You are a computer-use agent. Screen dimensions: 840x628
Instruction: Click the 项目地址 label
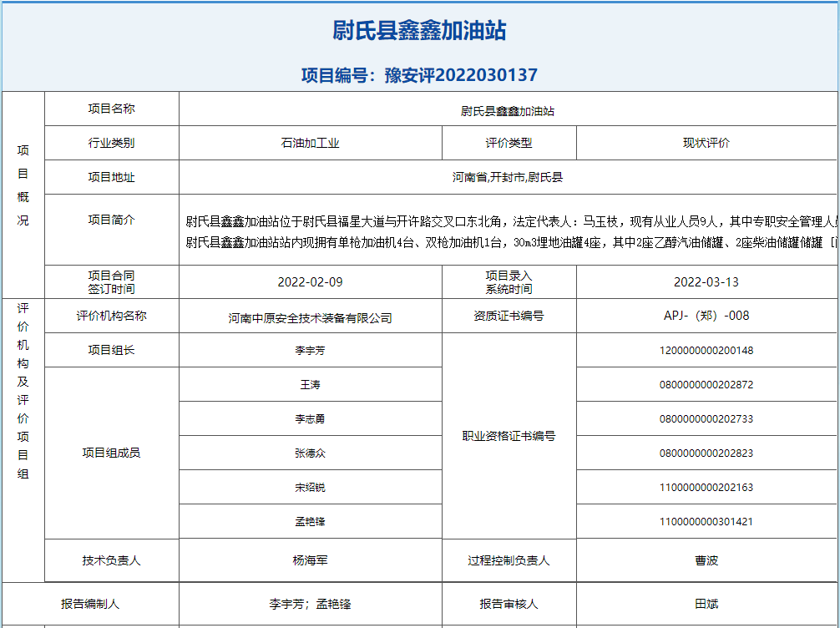(x=111, y=177)
